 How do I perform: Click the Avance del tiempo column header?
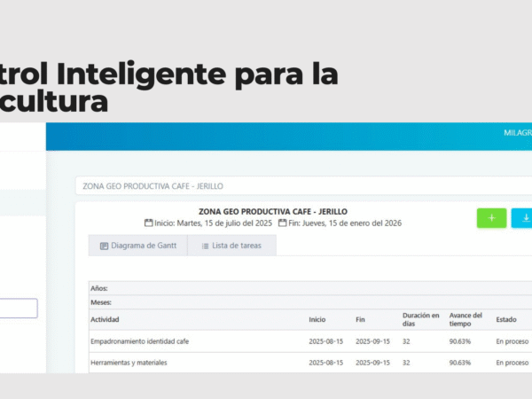[x=465, y=319]
